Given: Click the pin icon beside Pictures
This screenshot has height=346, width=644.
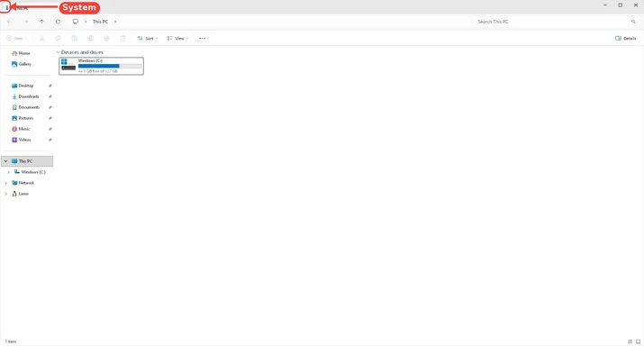Looking at the screenshot, I should [x=50, y=118].
